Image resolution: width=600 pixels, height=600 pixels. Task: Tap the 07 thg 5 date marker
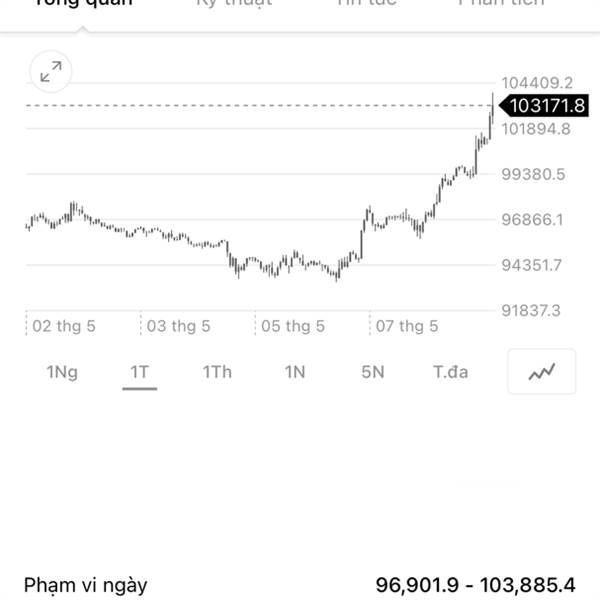pos(407,326)
